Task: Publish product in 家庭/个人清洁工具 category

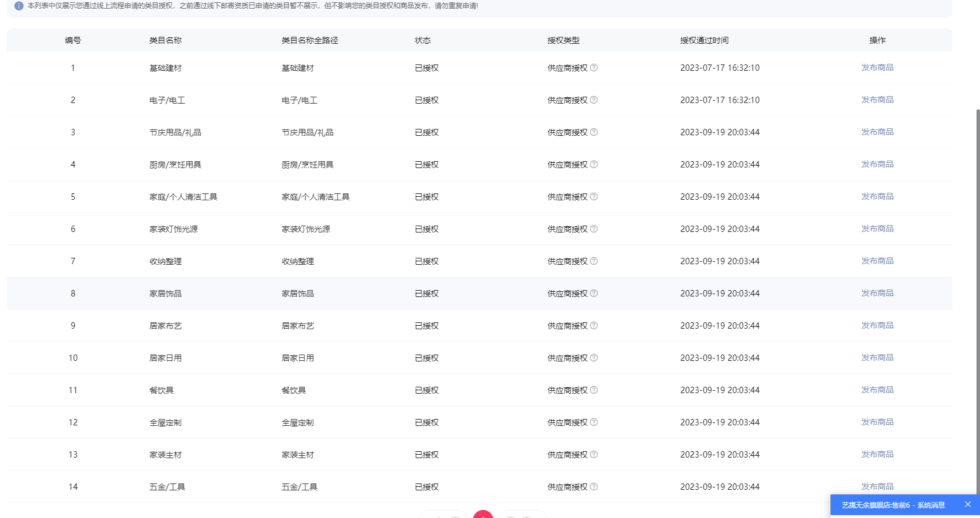Action: click(877, 197)
